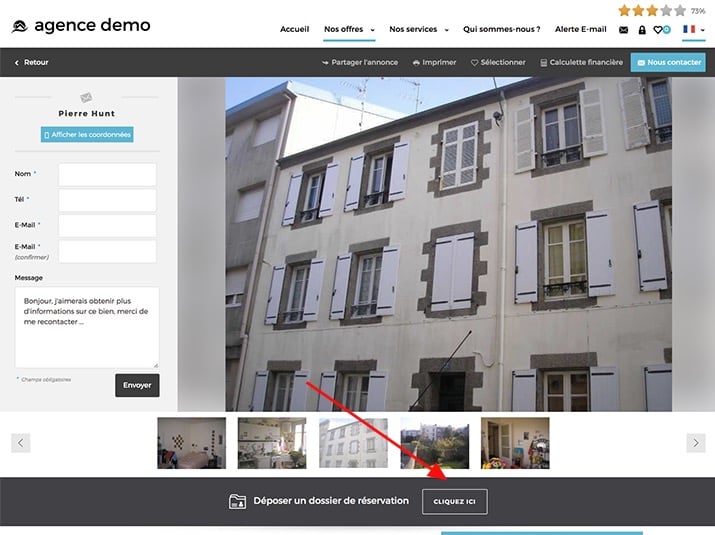Image resolution: width=715 pixels, height=535 pixels.
Task: Open the heart favorites icon in header
Action: click(659, 30)
